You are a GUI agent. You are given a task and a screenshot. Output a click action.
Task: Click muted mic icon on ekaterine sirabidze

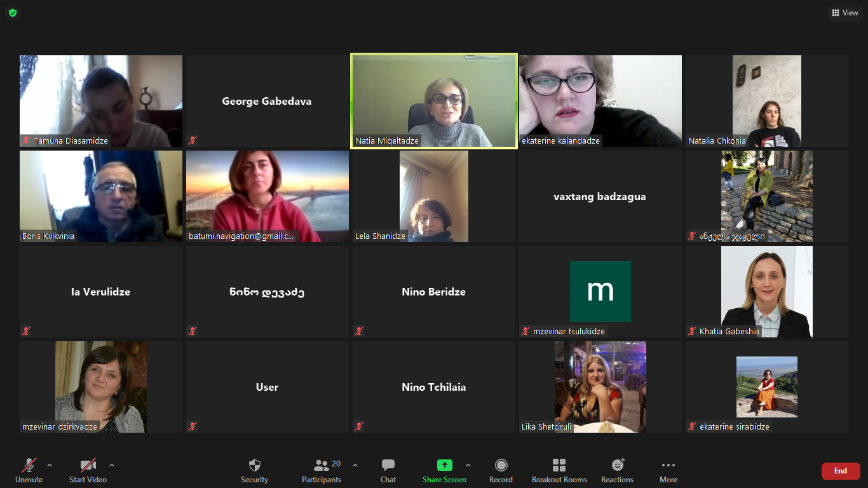click(692, 426)
